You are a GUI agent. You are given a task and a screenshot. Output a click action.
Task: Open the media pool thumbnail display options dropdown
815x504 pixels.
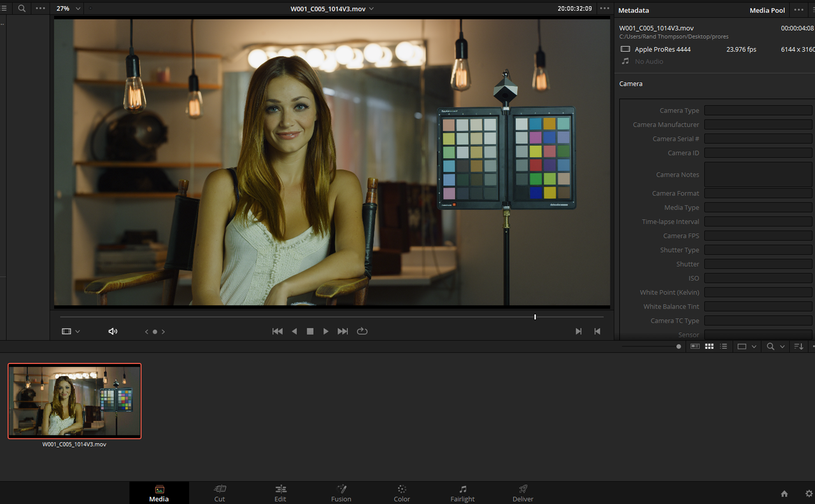click(746, 347)
